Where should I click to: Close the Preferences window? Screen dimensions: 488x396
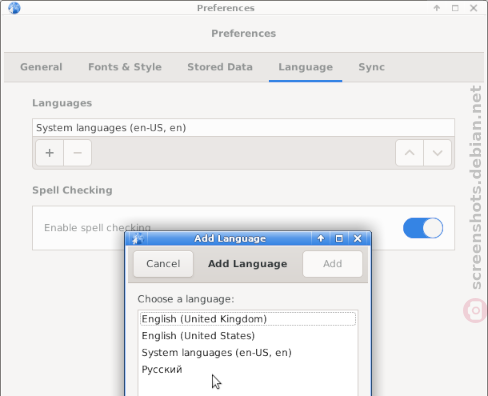pyautogui.click(x=473, y=8)
